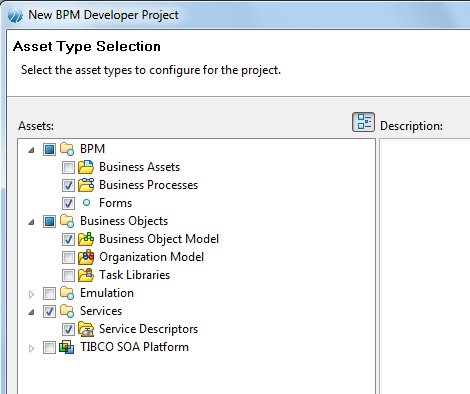Check the Task Libraries checkbox
Screen dimensions: 470x394
pos(68,275)
